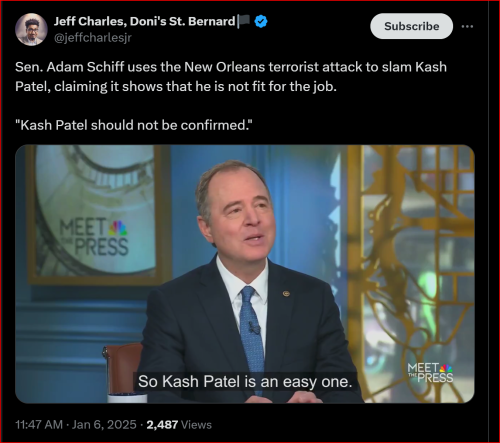Click the quoted line Kash Patel should not be confirmed
The image size is (500, 443).
point(134,125)
